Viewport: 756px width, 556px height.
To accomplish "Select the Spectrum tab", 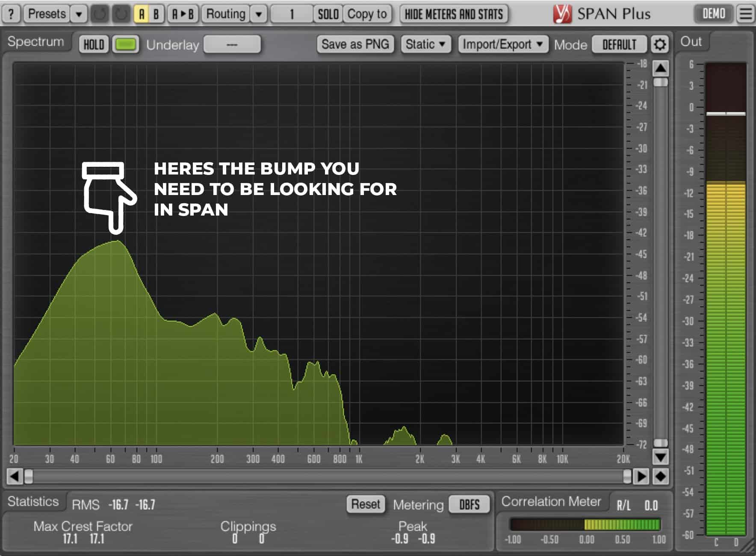I will (x=36, y=42).
